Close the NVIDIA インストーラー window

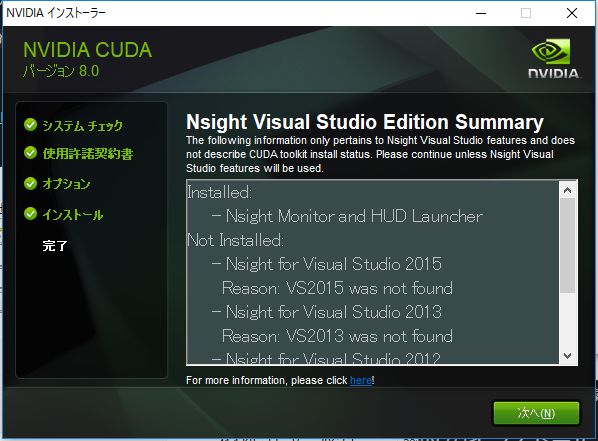click(x=572, y=13)
